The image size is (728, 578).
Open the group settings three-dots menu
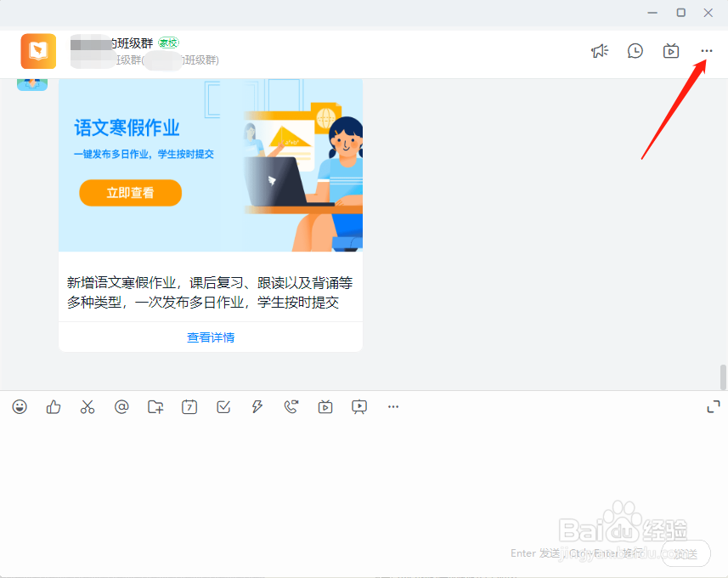pos(707,51)
